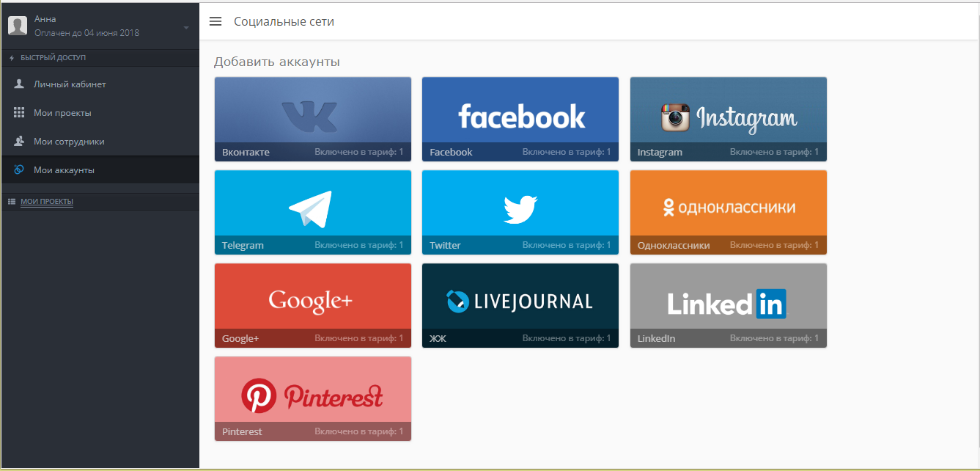Click the ЖЖ caption label
The image size is (980, 471).
click(438, 338)
